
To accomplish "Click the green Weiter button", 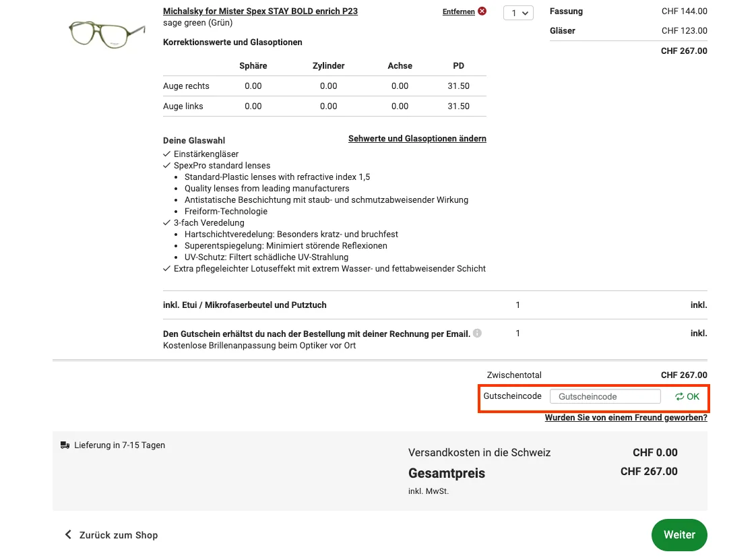I will pos(679,534).
